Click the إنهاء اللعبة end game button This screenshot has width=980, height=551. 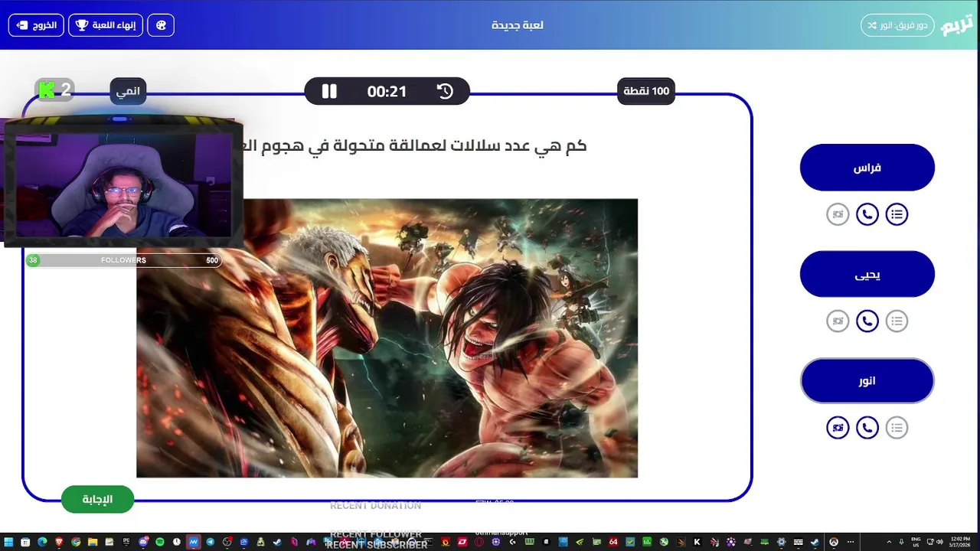coord(106,25)
